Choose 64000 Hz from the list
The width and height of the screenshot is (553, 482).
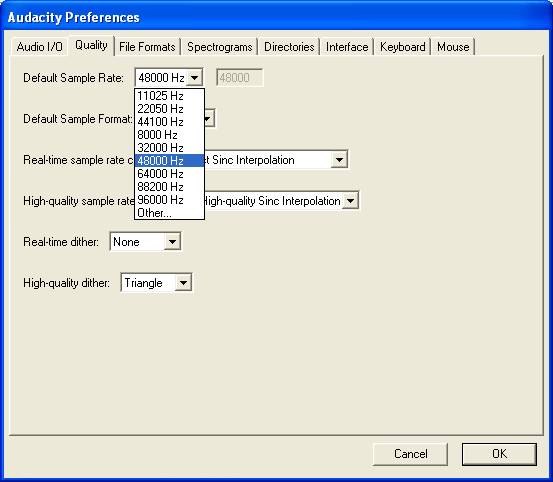(169, 174)
